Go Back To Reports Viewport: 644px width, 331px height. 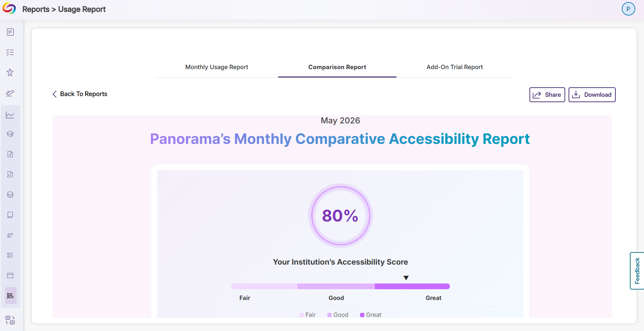click(80, 94)
